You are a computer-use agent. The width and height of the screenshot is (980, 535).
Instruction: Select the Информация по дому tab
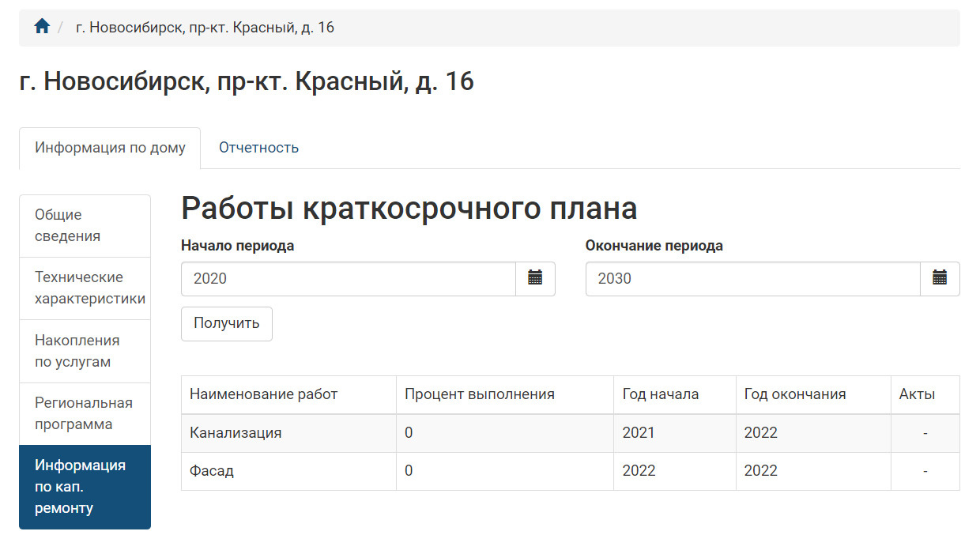click(110, 148)
